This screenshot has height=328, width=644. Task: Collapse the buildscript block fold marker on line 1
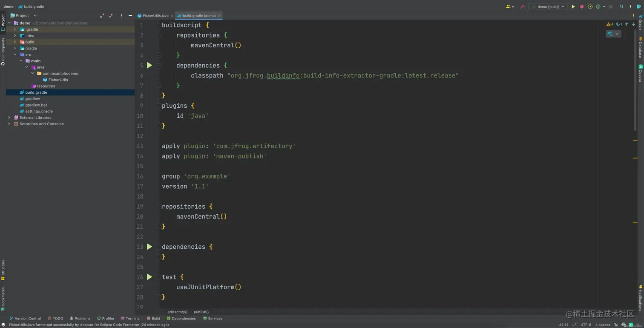click(x=159, y=25)
